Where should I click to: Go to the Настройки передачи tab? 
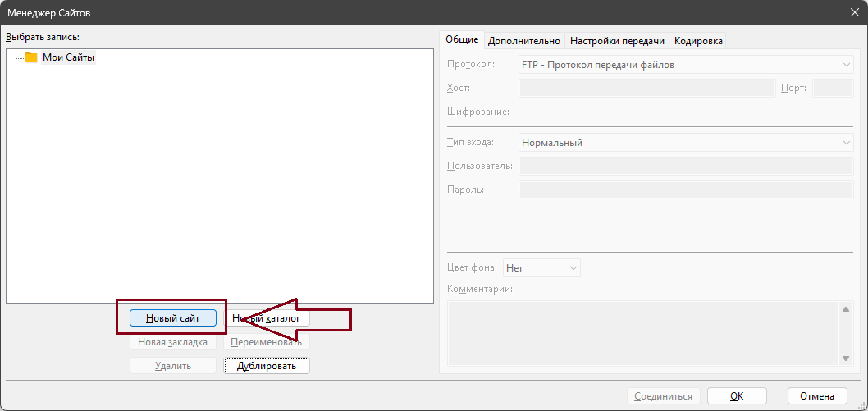coord(617,41)
